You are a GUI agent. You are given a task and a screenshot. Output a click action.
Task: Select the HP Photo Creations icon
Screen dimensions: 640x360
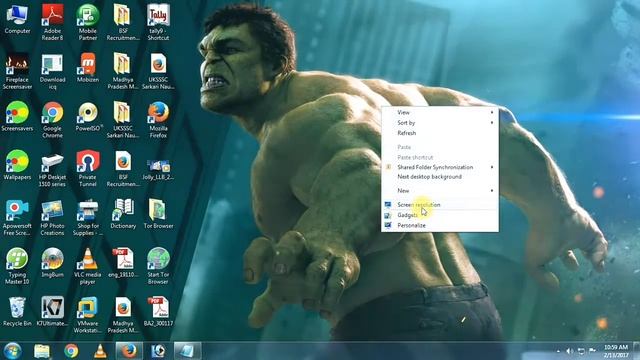(53, 218)
